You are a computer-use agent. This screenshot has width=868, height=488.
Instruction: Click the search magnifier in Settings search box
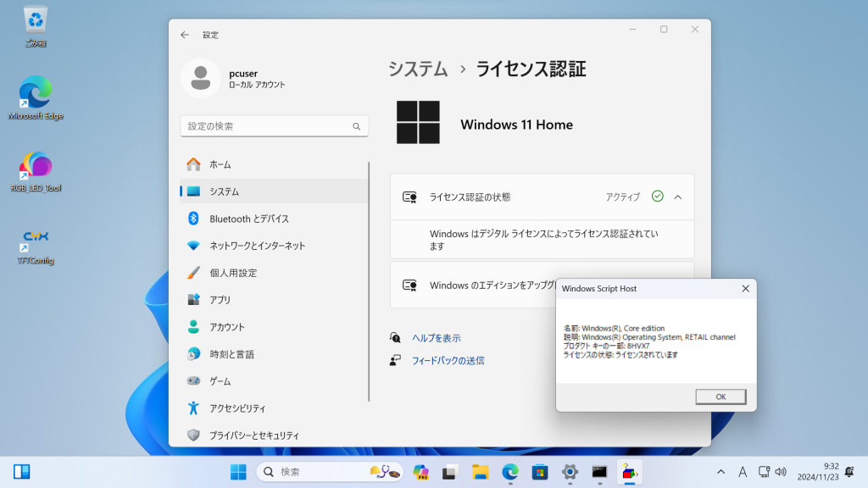[x=357, y=126]
